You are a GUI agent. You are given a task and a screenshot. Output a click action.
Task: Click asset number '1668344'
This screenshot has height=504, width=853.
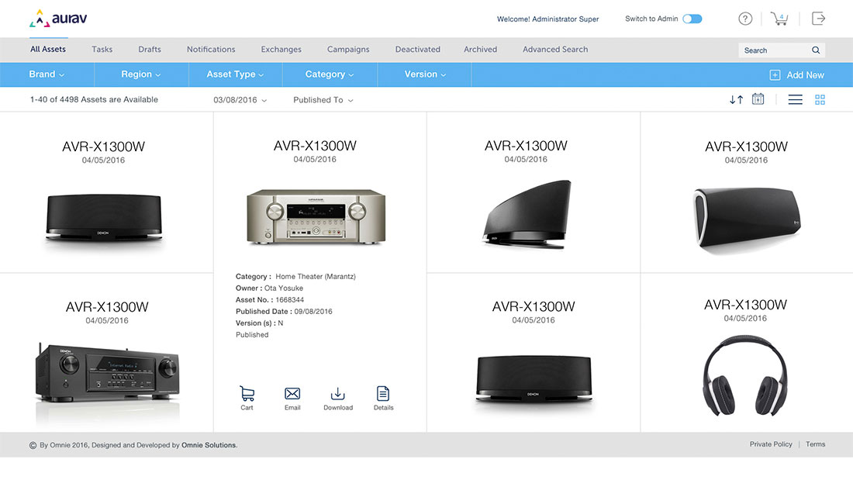click(289, 299)
